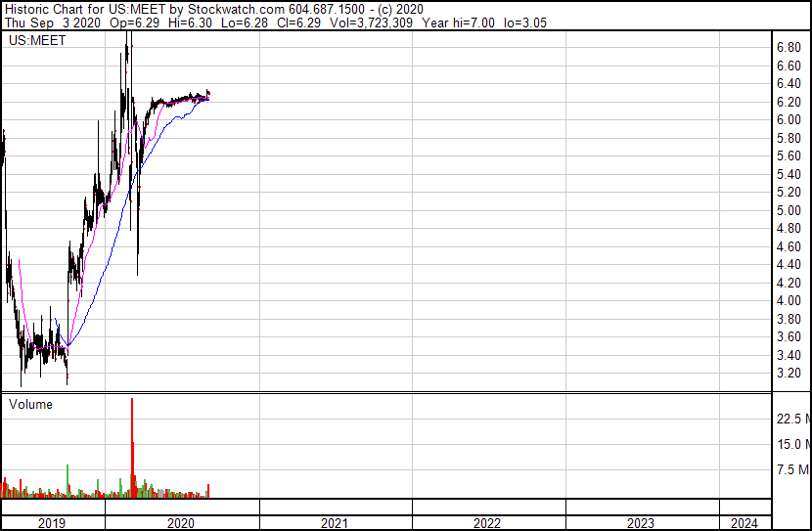Select the 2019 year label
This screenshot has width=812, height=531.
51,523
